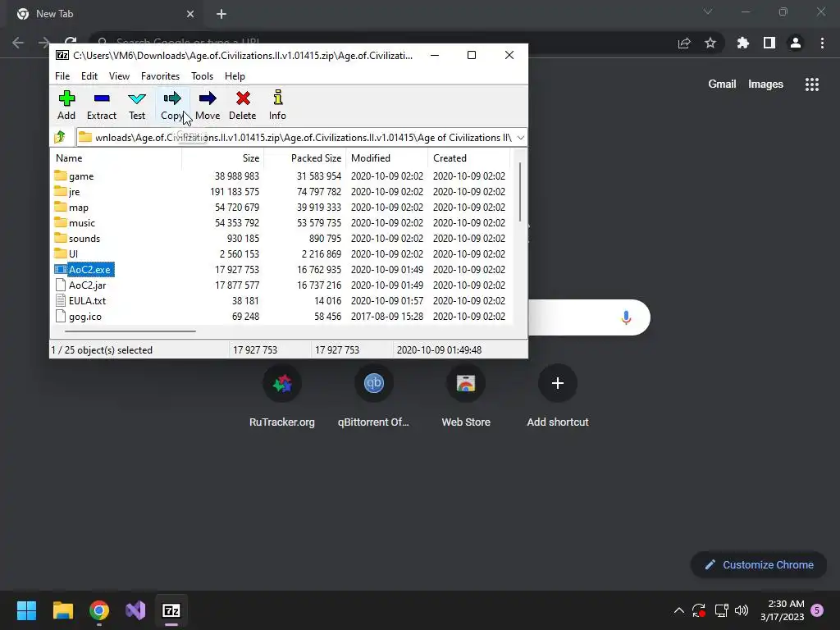Sort by the Modified column header
The height and width of the screenshot is (630, 840).
(x=387, y=158)
